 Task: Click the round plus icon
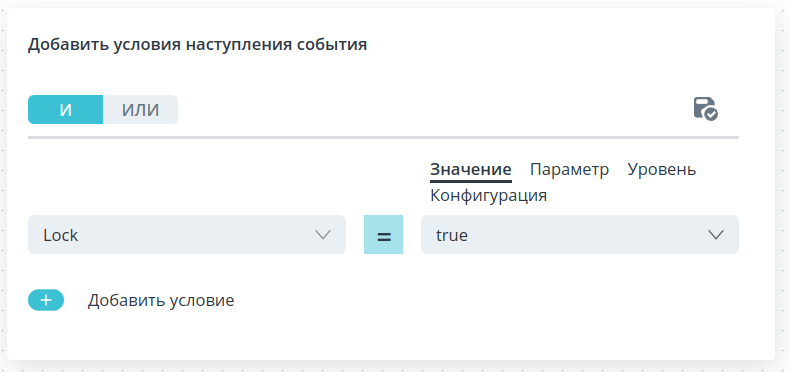tap(46, 300)
